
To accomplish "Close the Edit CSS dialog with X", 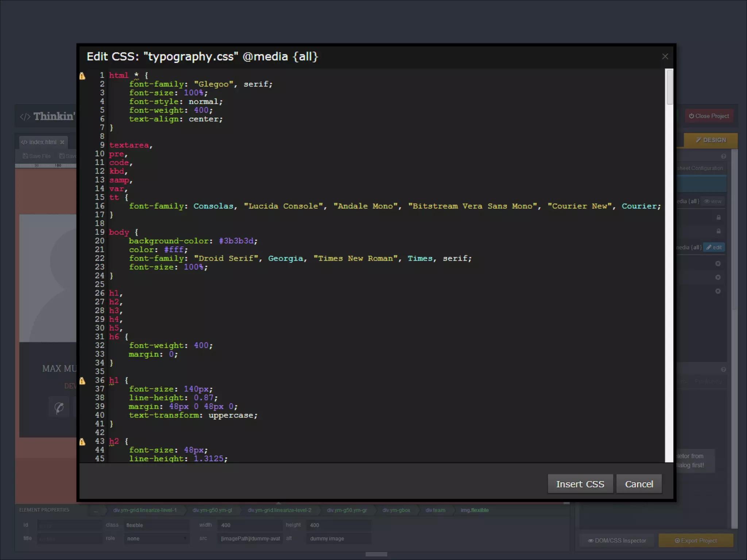I will [665, 57].
